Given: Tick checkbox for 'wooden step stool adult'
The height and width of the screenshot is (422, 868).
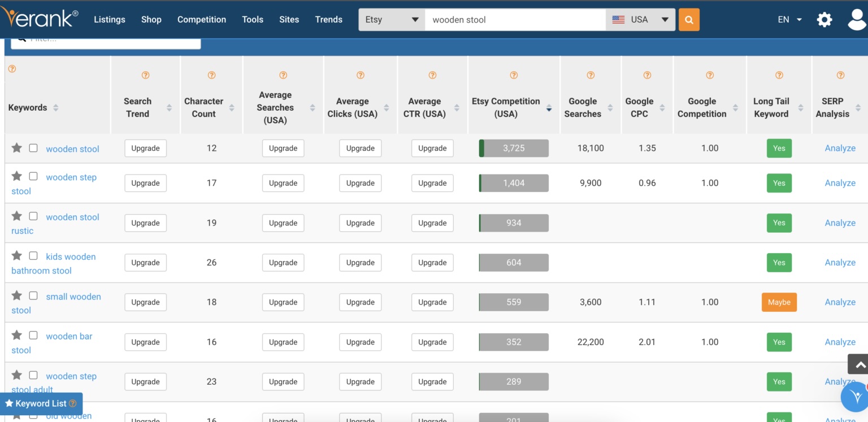Looking at the screenshot, I should click(x=33, y=375).
